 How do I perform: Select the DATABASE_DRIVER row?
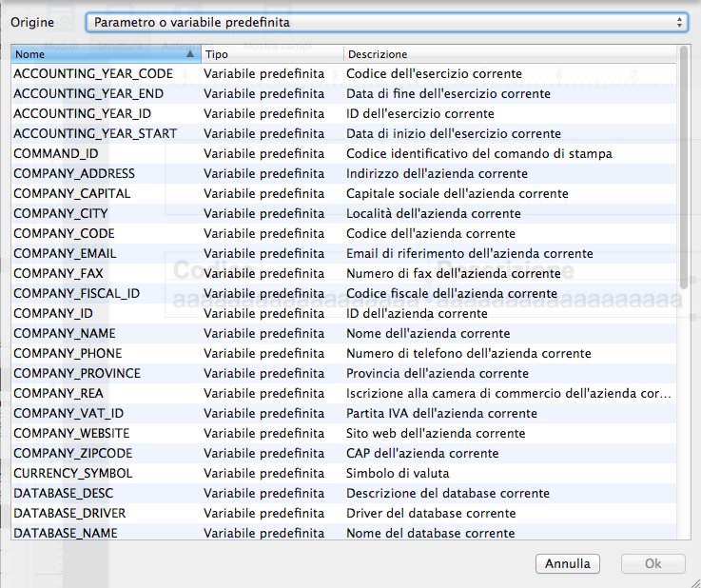coord(69,513)
